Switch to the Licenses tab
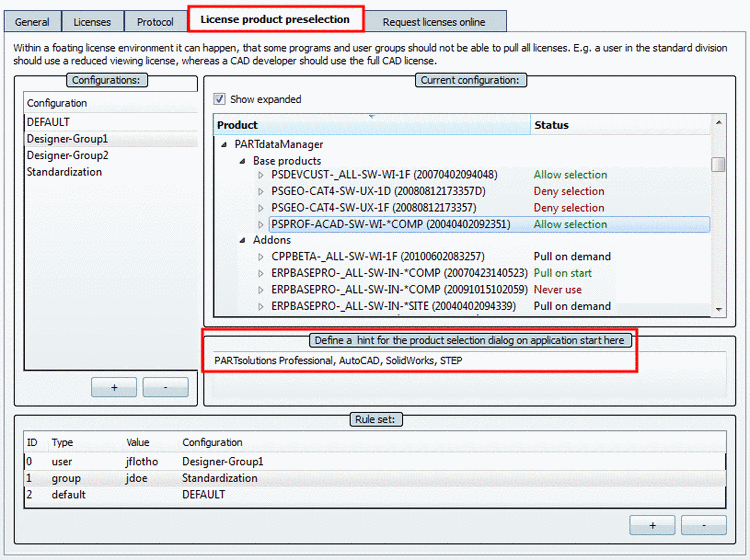This screenshot has height=560, width=750. click(92, 22)
